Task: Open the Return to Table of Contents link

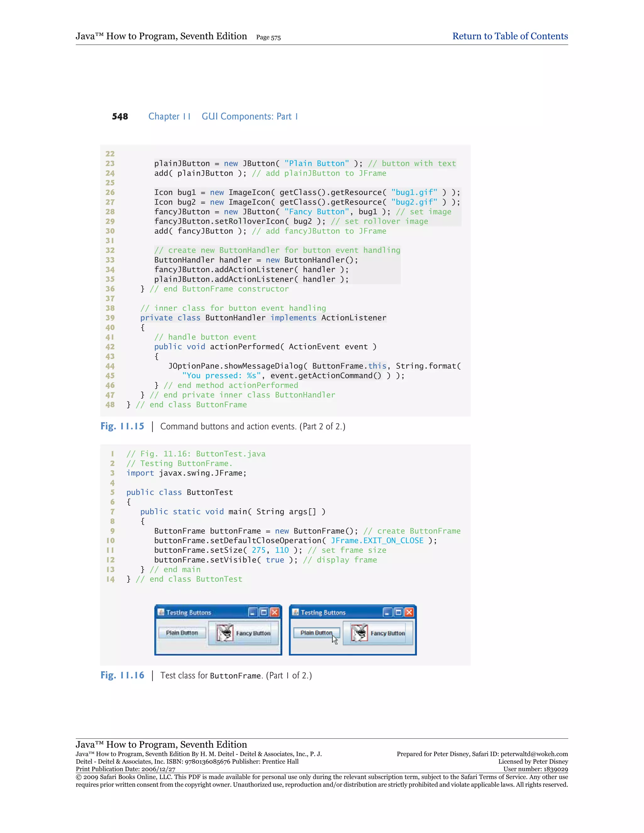Action: (510, 36)
